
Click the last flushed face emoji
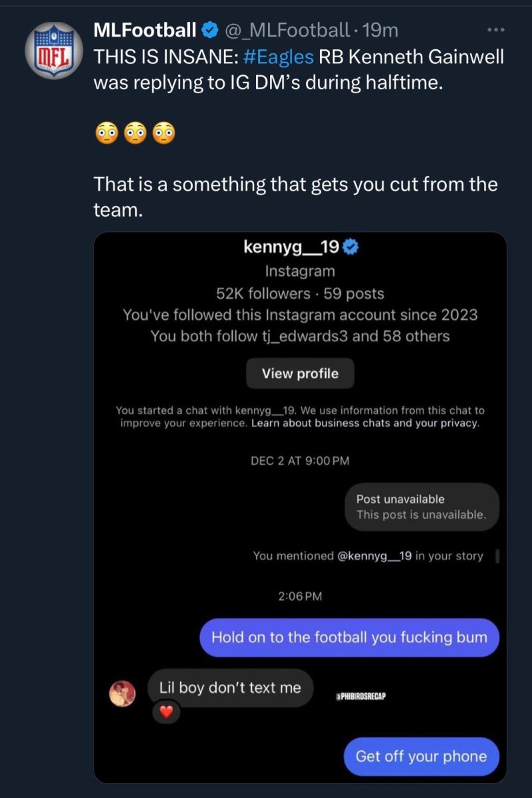(163, 133)
